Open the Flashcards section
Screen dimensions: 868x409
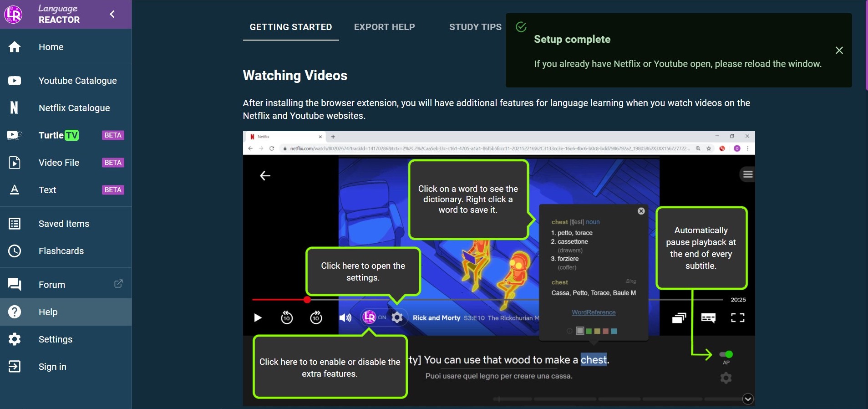tap(61, 251)
